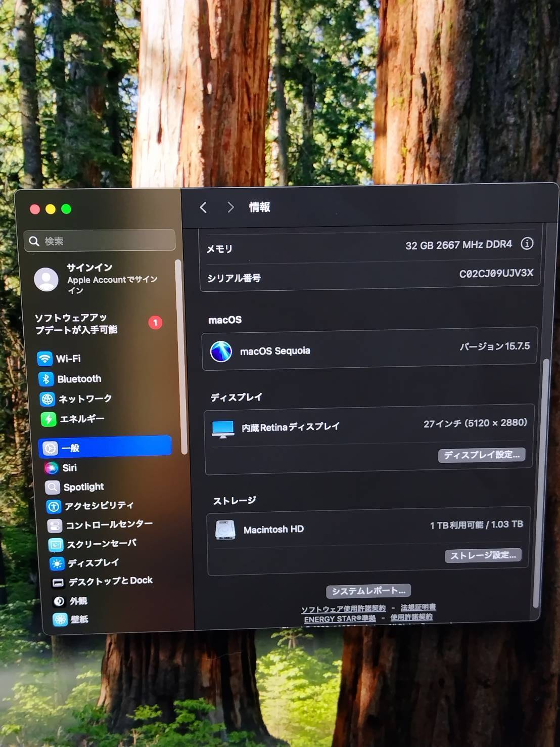Click the serial number C02CJ09UJV3X

click(x=496, y=274)
